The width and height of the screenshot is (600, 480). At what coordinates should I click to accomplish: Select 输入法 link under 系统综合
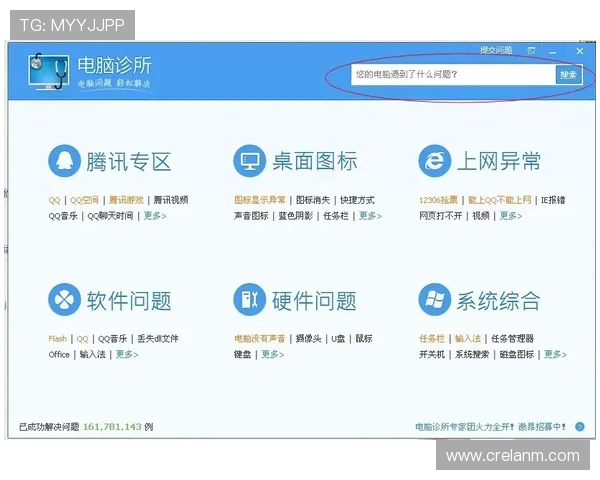point(468,339)
